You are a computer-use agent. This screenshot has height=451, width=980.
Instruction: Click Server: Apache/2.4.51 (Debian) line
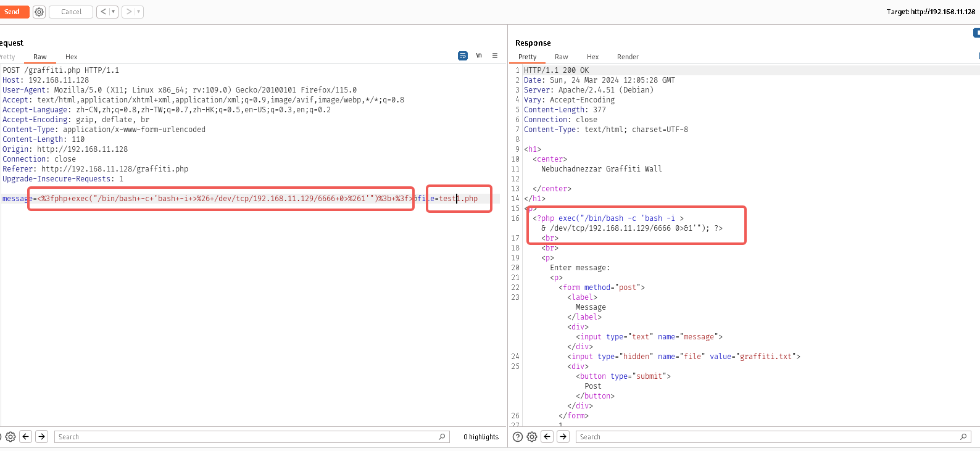[x=589, y=90]
